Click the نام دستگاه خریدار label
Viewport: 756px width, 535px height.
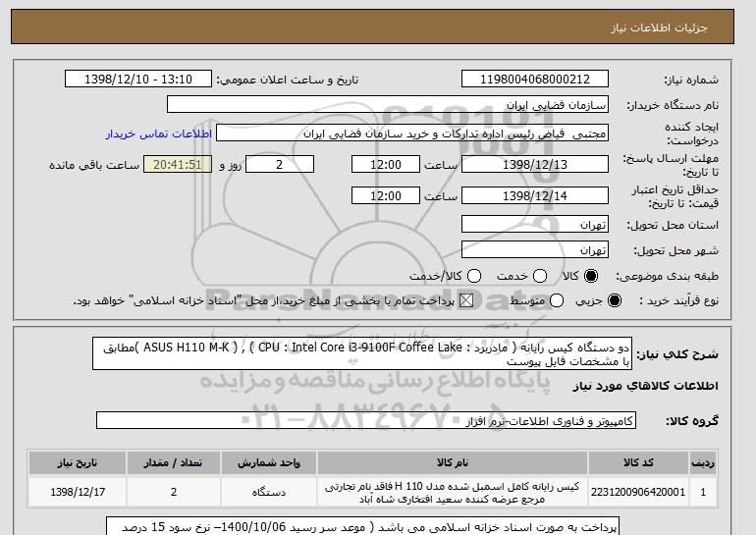click(673, 105)
